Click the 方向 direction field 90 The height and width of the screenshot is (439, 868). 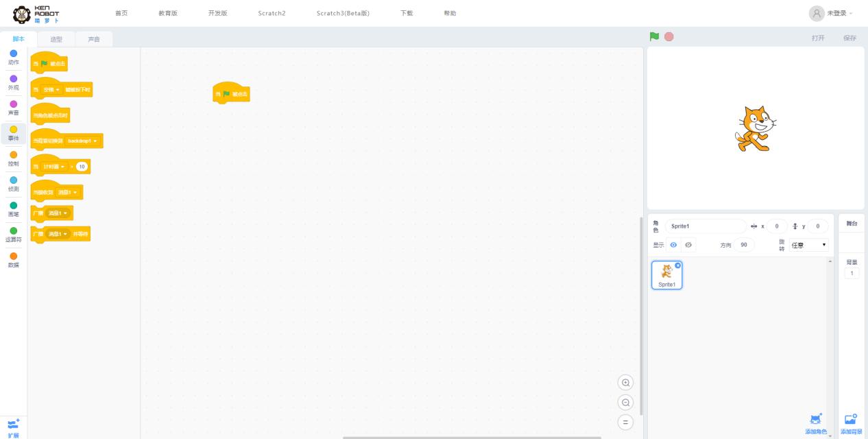tap(744, 245)
